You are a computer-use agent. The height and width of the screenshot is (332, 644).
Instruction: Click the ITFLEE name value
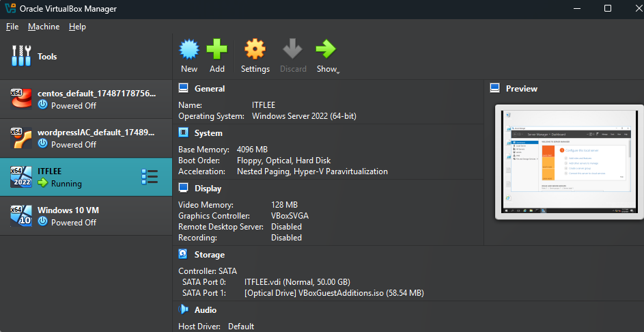264,105
